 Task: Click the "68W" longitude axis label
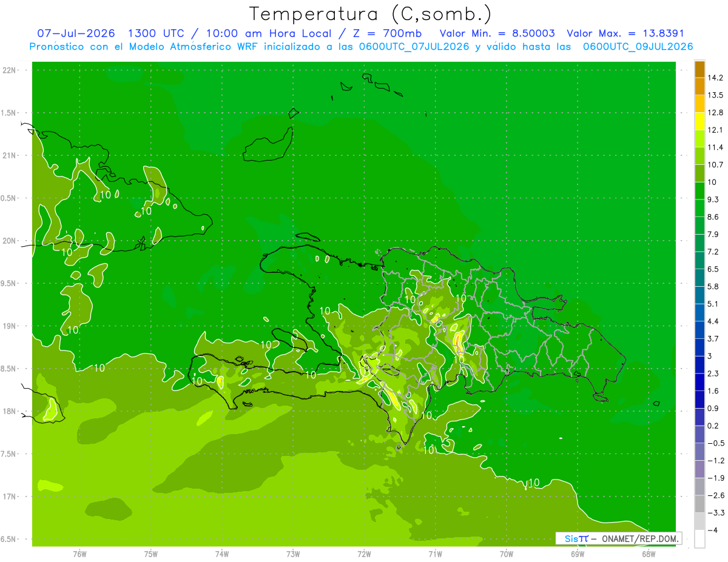click(x=649, y=554)
